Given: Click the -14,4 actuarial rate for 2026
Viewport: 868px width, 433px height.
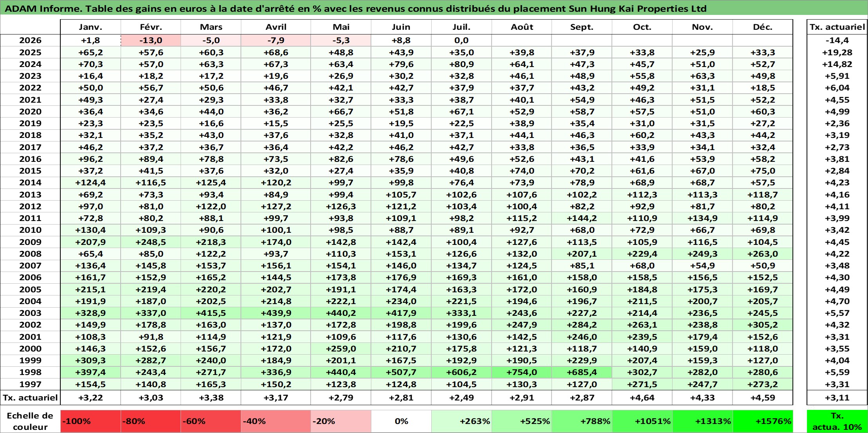Looking at the screenshot, I should pos(837,40).
